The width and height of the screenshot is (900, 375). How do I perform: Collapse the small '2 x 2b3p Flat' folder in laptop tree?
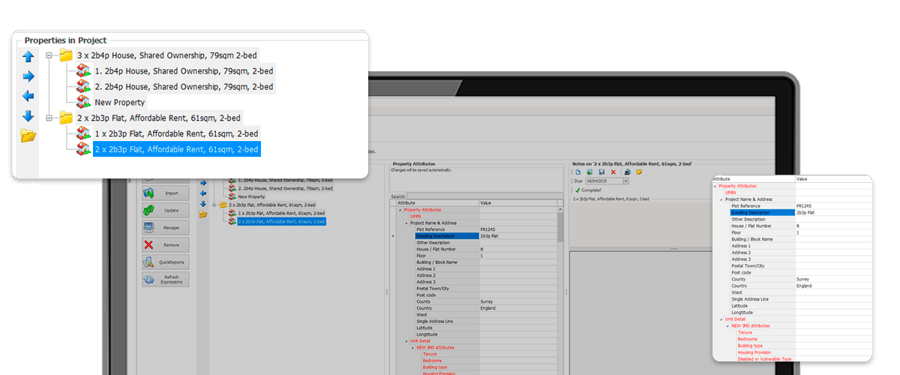pyautogui.click(x=215, y=204)
